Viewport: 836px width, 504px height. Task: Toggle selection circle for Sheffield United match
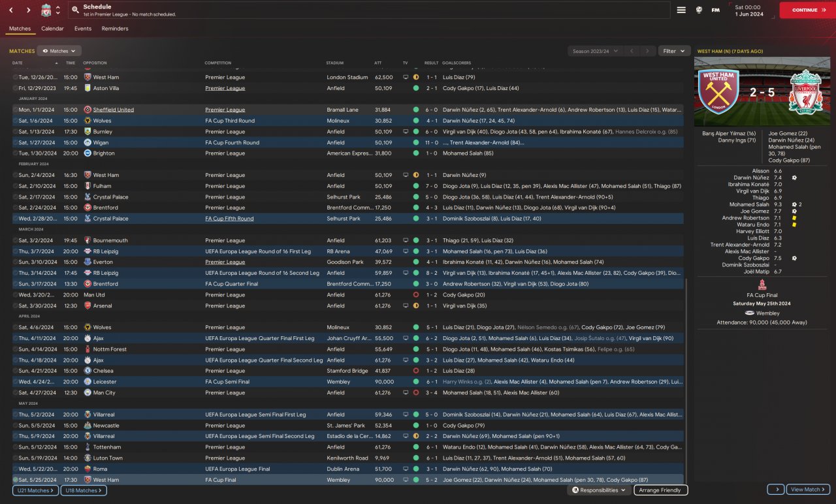point(15,110)
